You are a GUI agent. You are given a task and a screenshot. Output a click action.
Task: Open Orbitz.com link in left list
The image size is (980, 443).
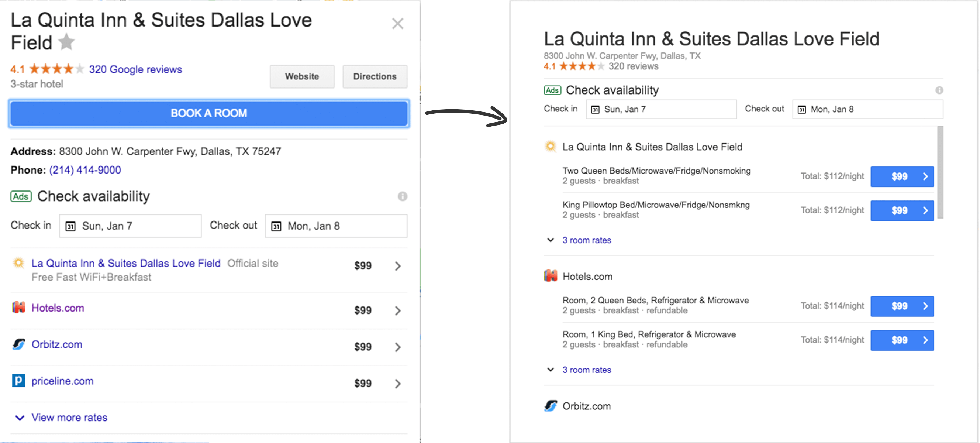[x=57, y=344]
